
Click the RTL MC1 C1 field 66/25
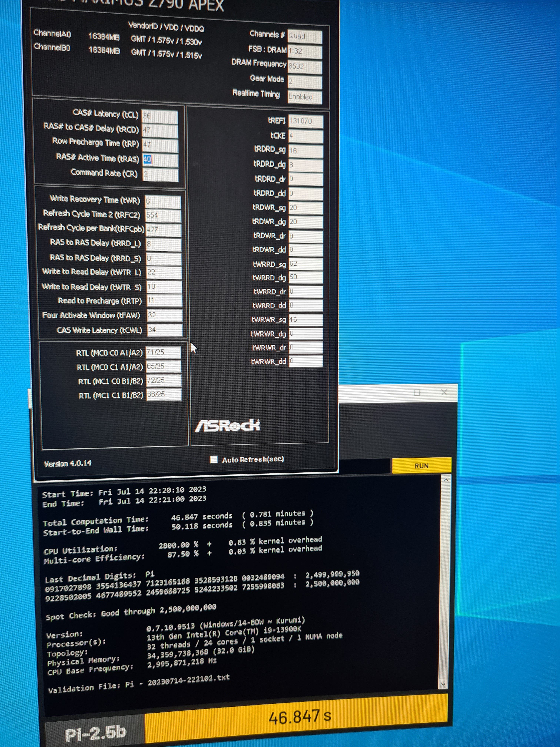[x=164, y=394]
